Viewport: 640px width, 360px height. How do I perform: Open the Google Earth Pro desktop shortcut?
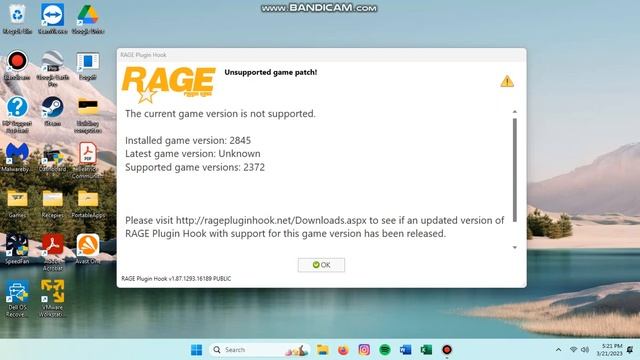[52, 69]
